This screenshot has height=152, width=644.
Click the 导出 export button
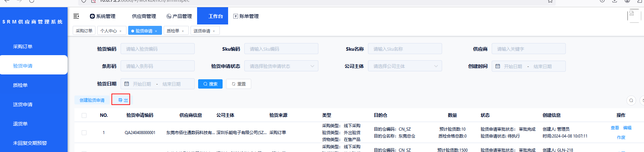click(123, 100)
